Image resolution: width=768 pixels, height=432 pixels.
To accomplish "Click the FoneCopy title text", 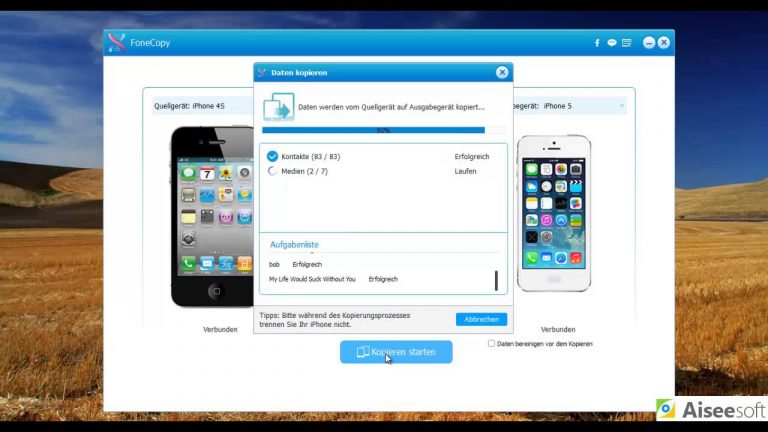I will tap(150, 43).
